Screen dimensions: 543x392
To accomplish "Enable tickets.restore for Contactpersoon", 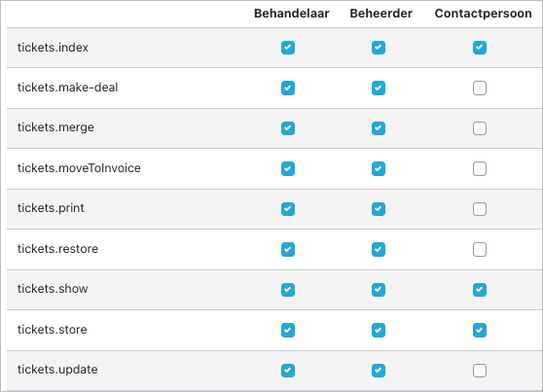I will [480, 249].
